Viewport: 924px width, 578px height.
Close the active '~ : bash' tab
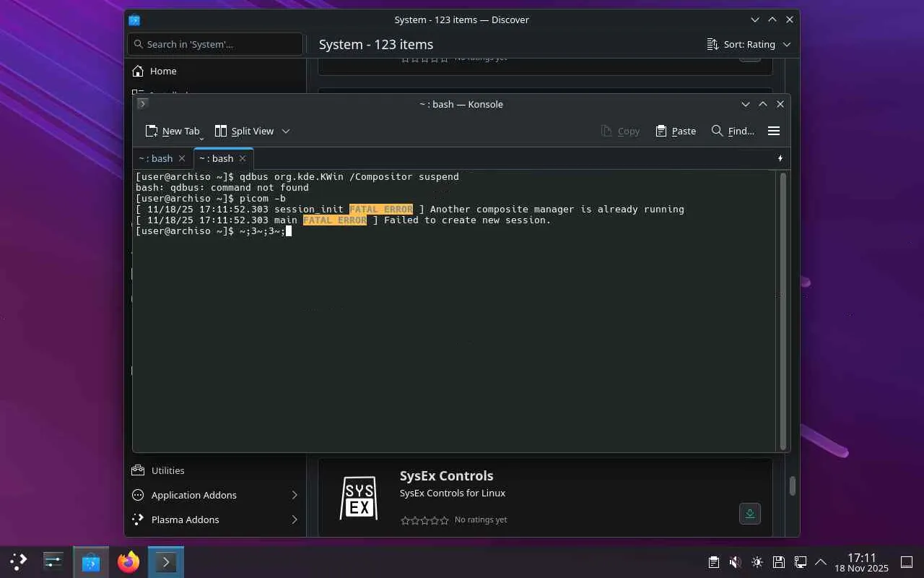click(x=243, y=158)
